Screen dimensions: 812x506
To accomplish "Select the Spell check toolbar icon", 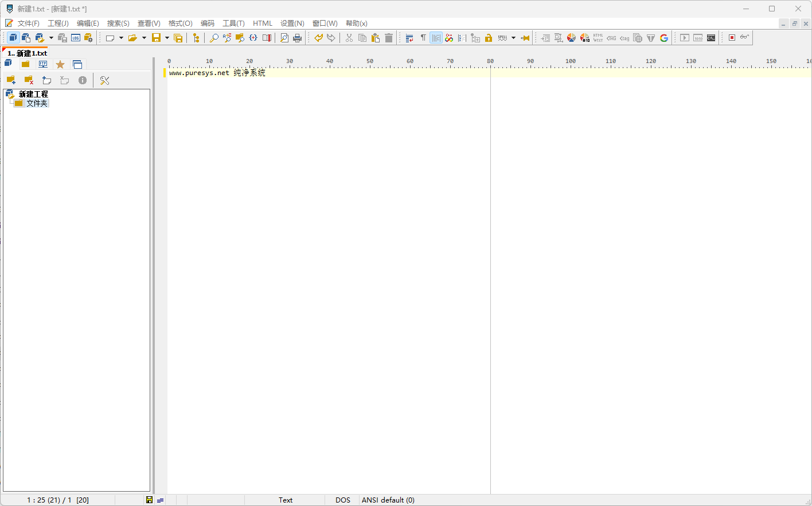I will [x=503, y=37].
